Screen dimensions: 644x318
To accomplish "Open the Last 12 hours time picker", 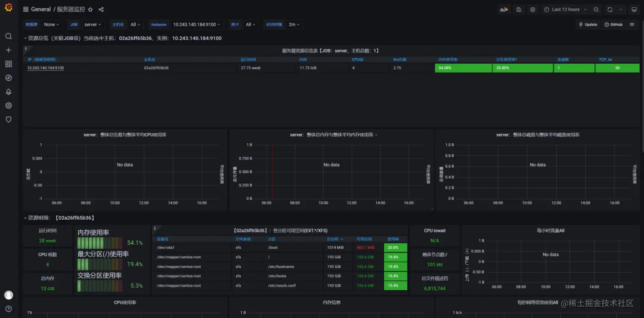I will click(x=565, y=10).
